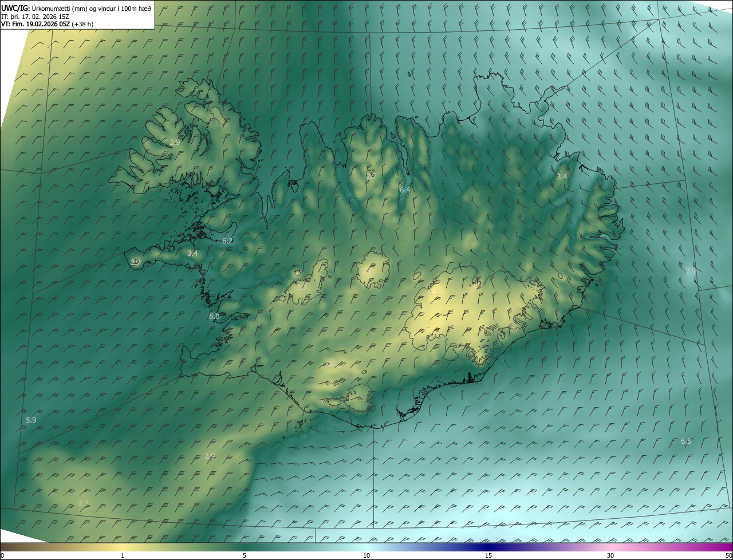
Task: Click the 1.1 value on Vatnajökull glacier
Action: (434, 293)
